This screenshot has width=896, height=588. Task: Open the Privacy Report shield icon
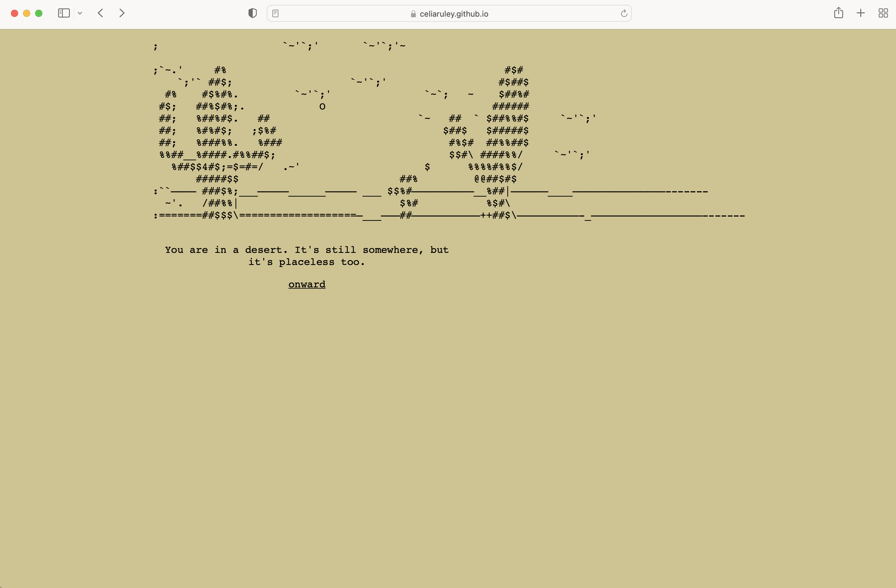click(x=253, y=13)
